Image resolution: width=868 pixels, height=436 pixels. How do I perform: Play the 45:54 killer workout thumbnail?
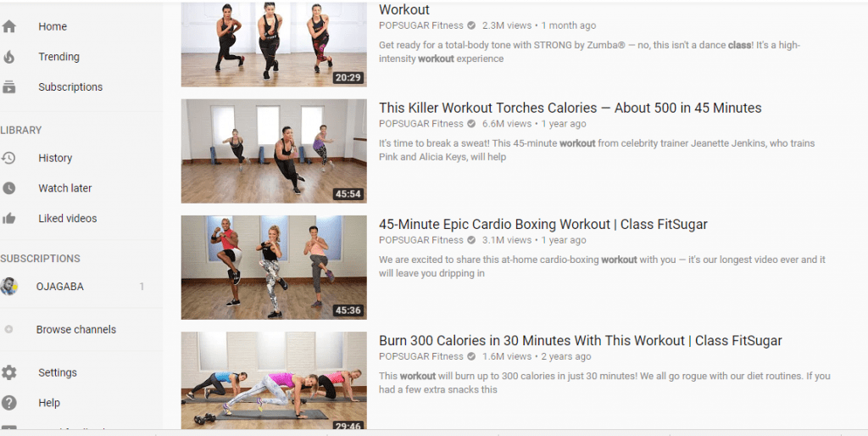click(274, 151)
